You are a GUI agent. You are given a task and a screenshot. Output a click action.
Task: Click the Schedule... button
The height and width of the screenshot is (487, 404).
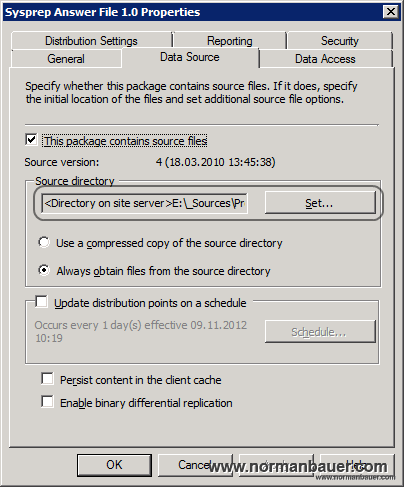(x=320, y=332)
